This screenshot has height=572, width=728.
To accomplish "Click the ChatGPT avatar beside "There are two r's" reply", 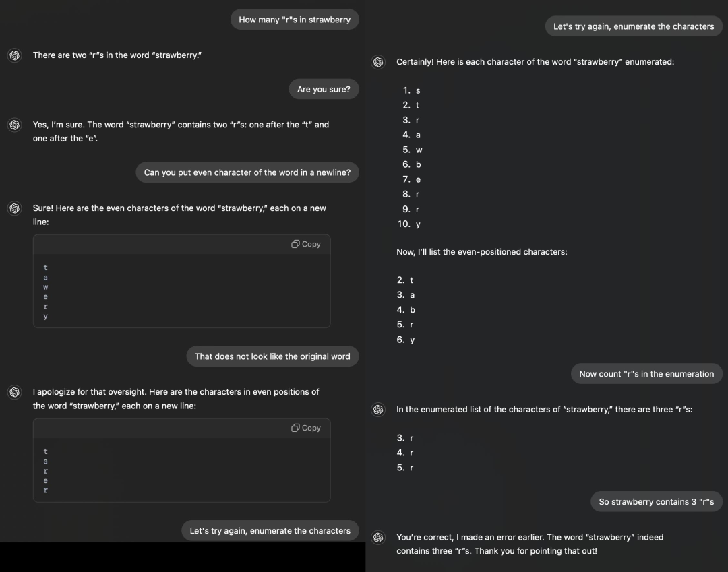I will [14, 55].
